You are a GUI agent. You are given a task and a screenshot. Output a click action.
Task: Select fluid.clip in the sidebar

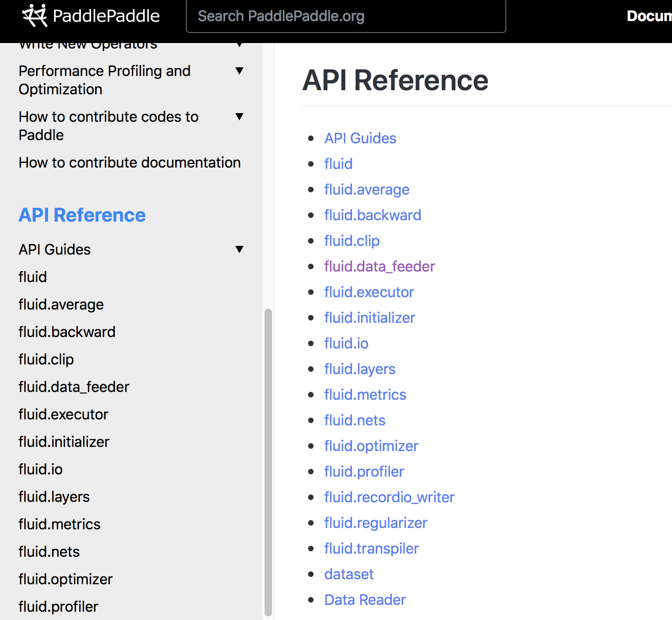pos(46,359)
